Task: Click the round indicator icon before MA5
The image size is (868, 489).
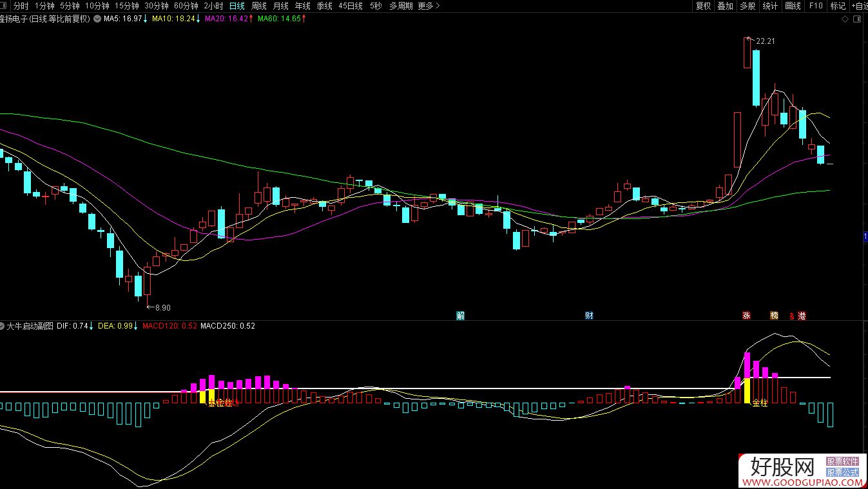Action: (97, 19)
